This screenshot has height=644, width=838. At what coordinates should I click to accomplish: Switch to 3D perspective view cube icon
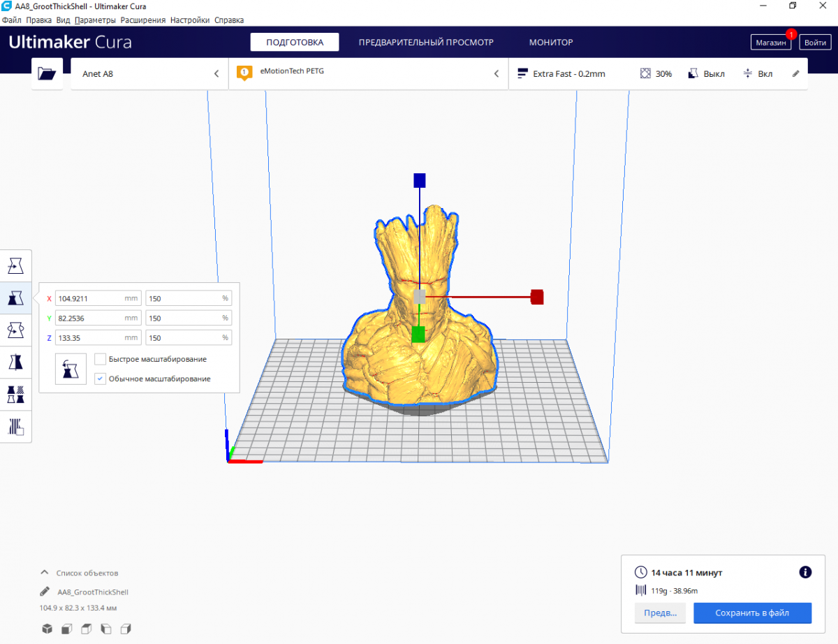click(47, 629)
